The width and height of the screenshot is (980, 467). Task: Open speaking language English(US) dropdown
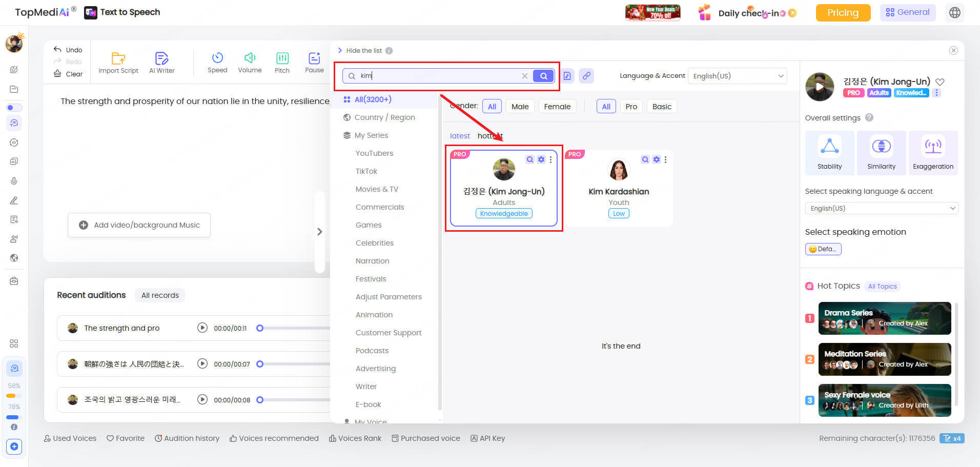(882, 208)
